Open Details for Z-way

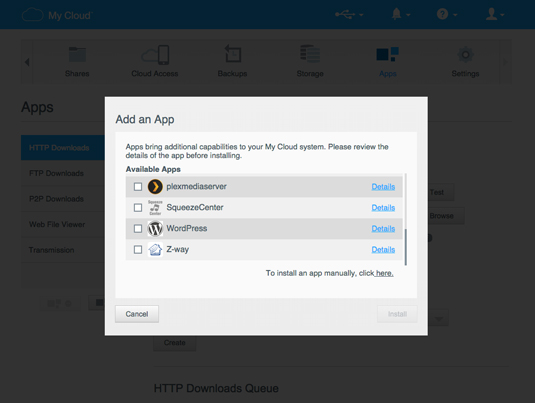point(383,249)
